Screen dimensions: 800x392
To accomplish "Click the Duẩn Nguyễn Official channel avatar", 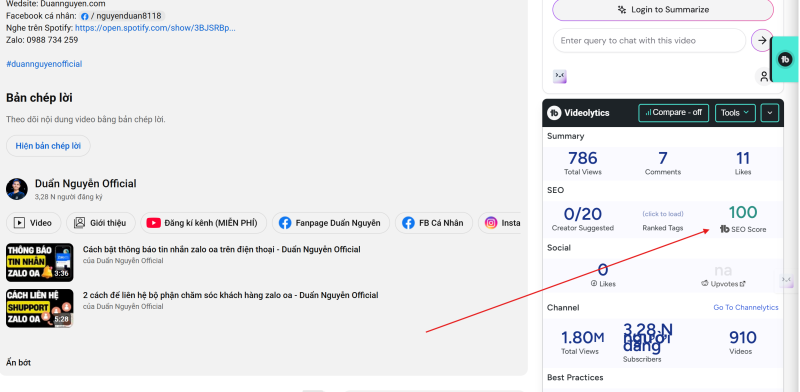I will (17, 189).
